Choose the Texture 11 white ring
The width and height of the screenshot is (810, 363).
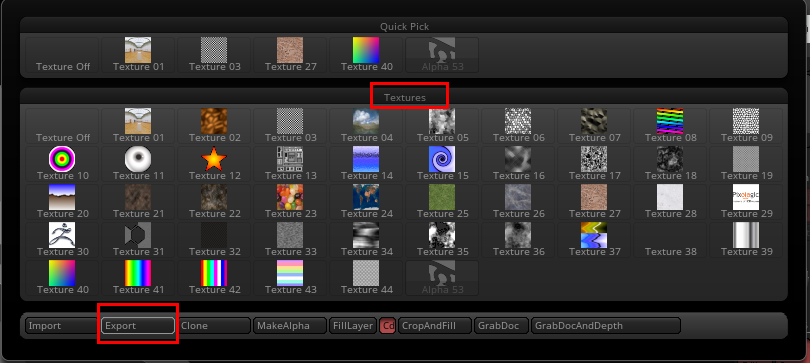pyautogui.click(x=138, y=164)
